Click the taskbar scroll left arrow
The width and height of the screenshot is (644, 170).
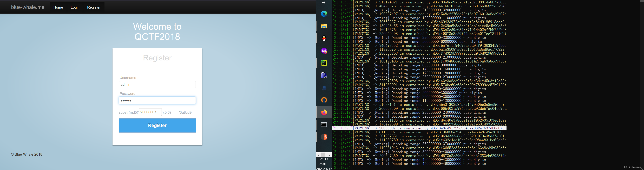click(x=318, y=155)
